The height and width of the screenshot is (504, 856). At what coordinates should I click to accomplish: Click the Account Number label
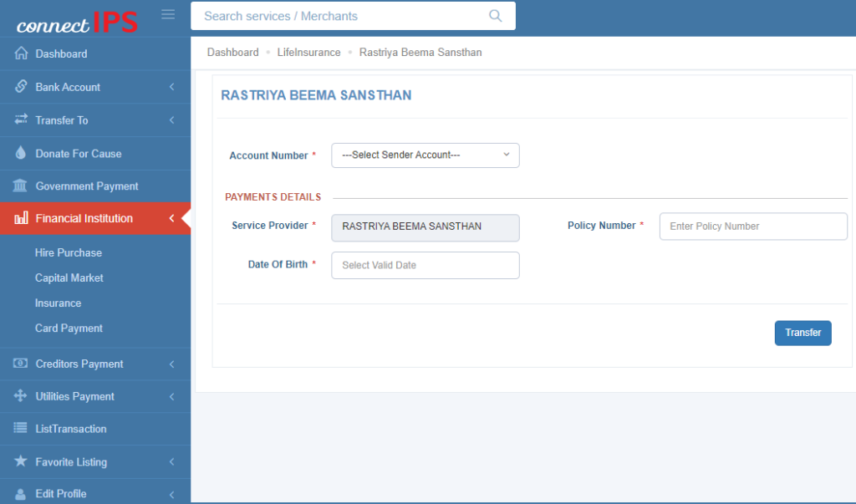(x=268, y=155)
